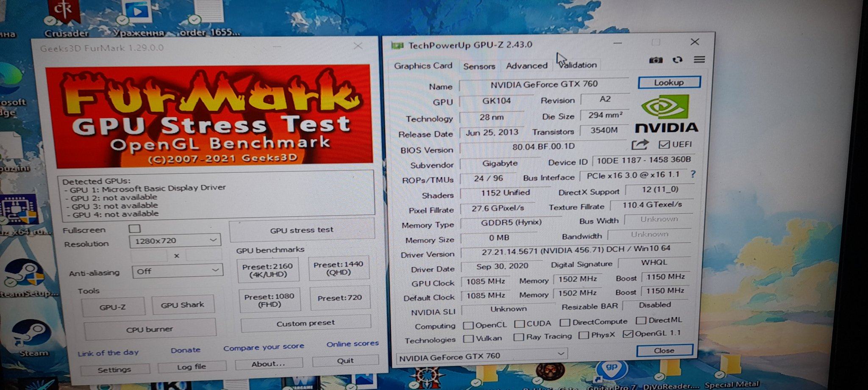The width and height of the screenshot is (868, 390).
Task: Switch to the Sensors tab
Action: [x=479, y=66]
